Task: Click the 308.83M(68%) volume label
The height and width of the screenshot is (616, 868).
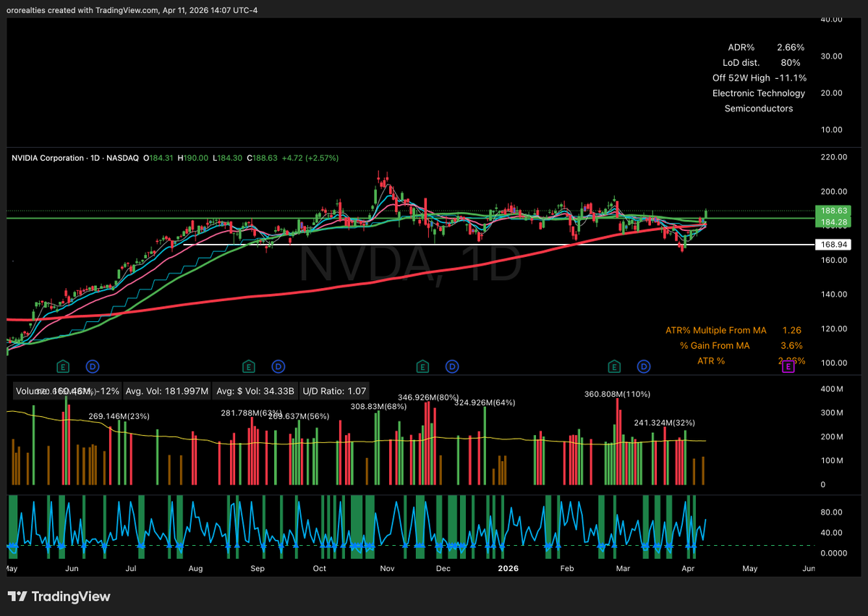Action: [x=378, y=407]
